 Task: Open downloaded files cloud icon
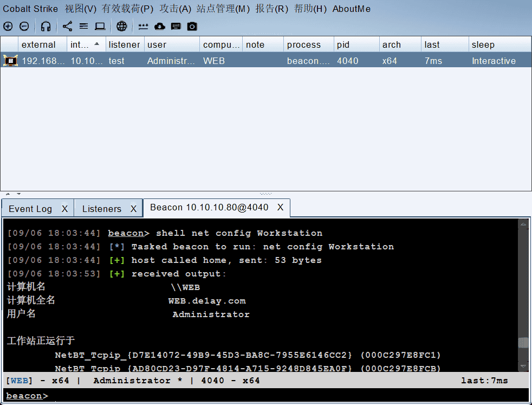(x=159, y=26)
